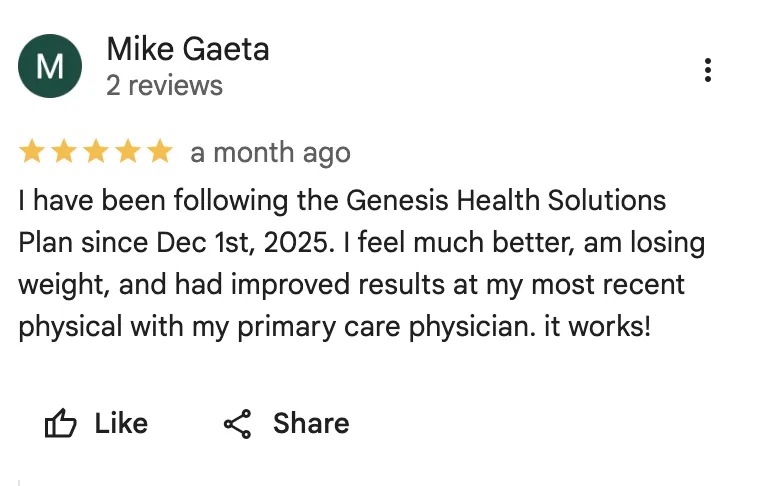Open the three-dot more options menu
The image size is (760, 486).
[708, 70]
